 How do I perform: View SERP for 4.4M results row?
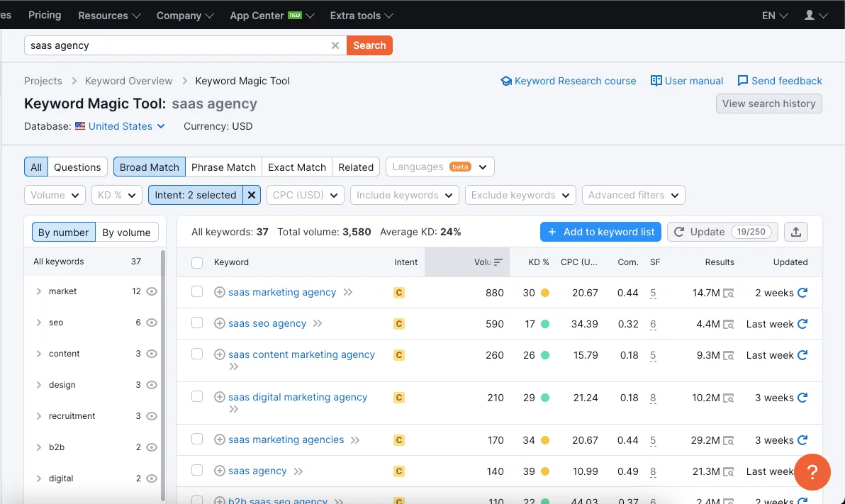(729, 325)
